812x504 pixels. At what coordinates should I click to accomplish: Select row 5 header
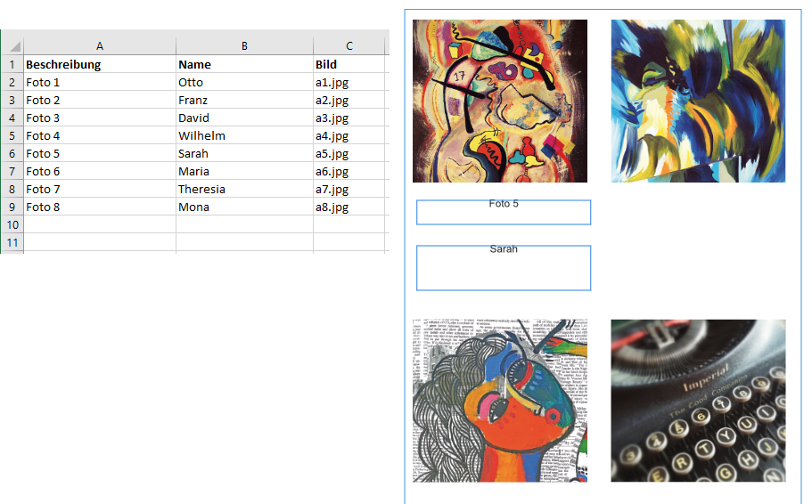tap(12, 135)
